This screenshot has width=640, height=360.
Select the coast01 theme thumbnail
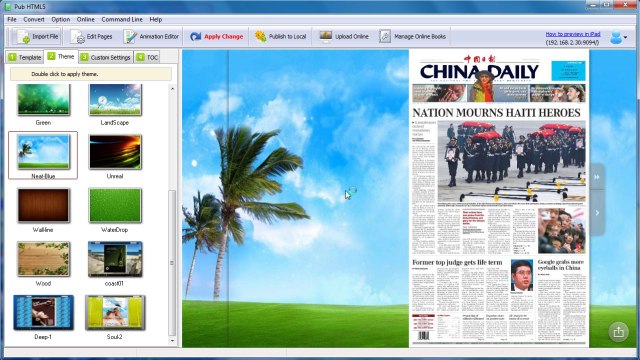[115, 259]
